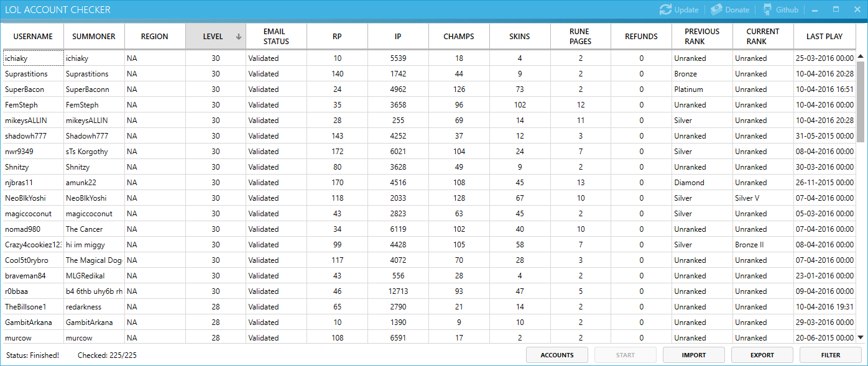868x366 pixels.
Task: Open the Donate link text
Action: [x=737, y=10]
